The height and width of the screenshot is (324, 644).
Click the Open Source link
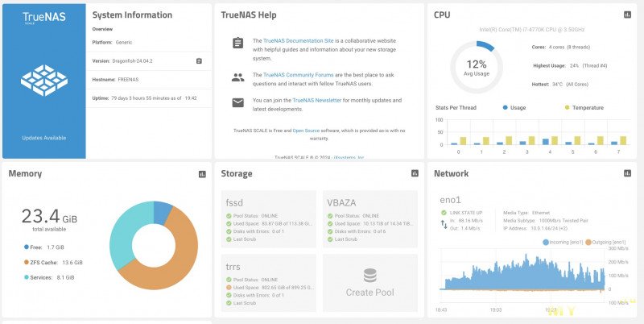pyautogui.click(x=307, y=130)
